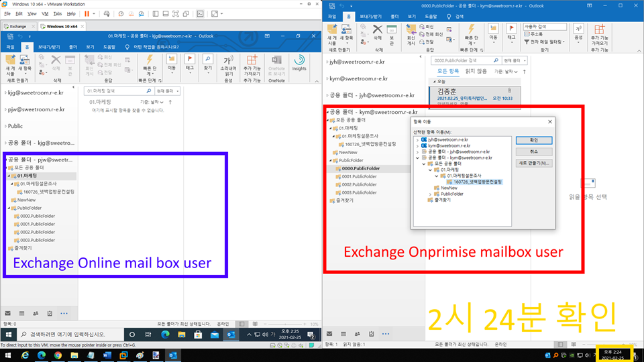Screen dimensions: 644x362
Task: Open Quick Steps (빠른 단계) in left Outlook
Action: [150, 66]
